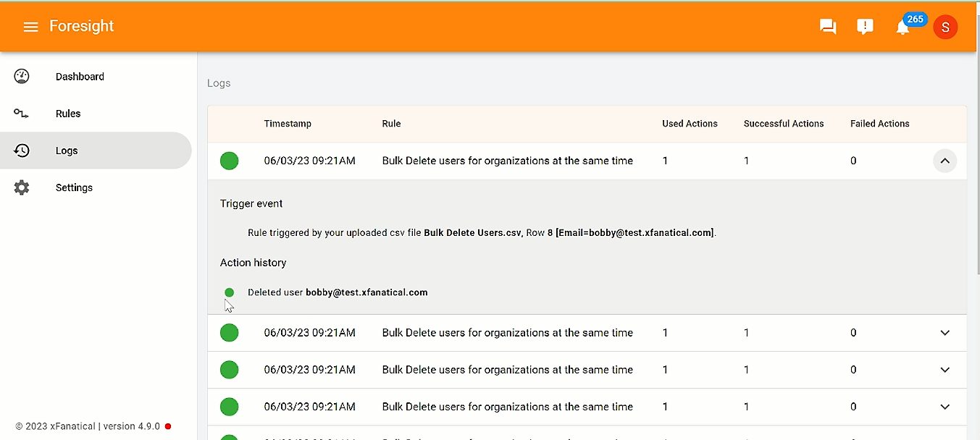The image size is (980, 440).
Task: Open the S profile avatar button
Action: point(945,27)
